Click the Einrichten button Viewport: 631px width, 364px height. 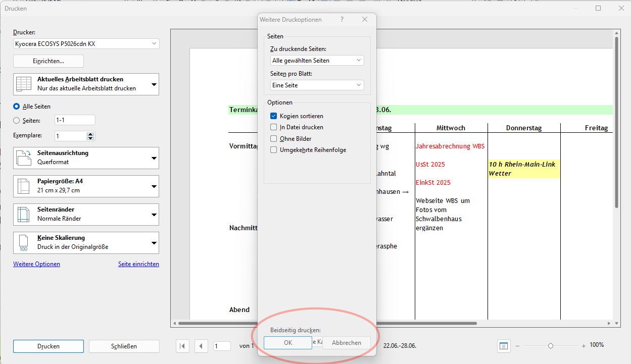click(x=48, y=61)
